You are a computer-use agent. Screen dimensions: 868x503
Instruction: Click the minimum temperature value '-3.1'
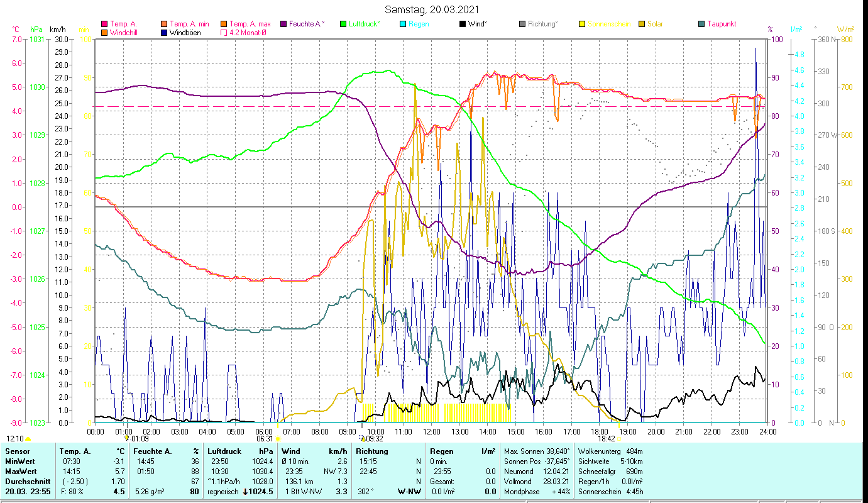pyautogui.click(x=120, y=462)
